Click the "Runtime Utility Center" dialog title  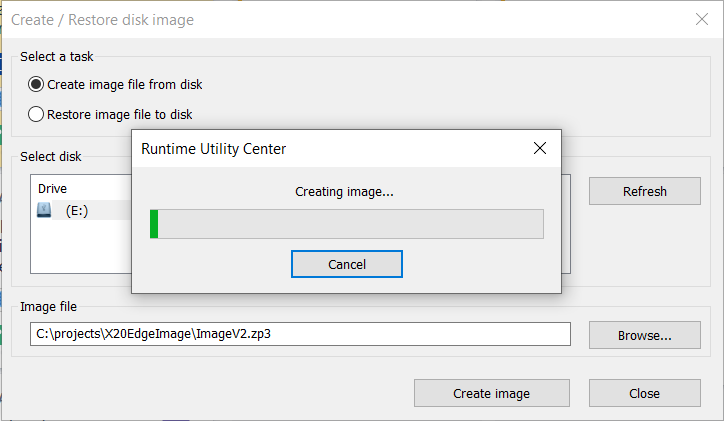point(213,149)
